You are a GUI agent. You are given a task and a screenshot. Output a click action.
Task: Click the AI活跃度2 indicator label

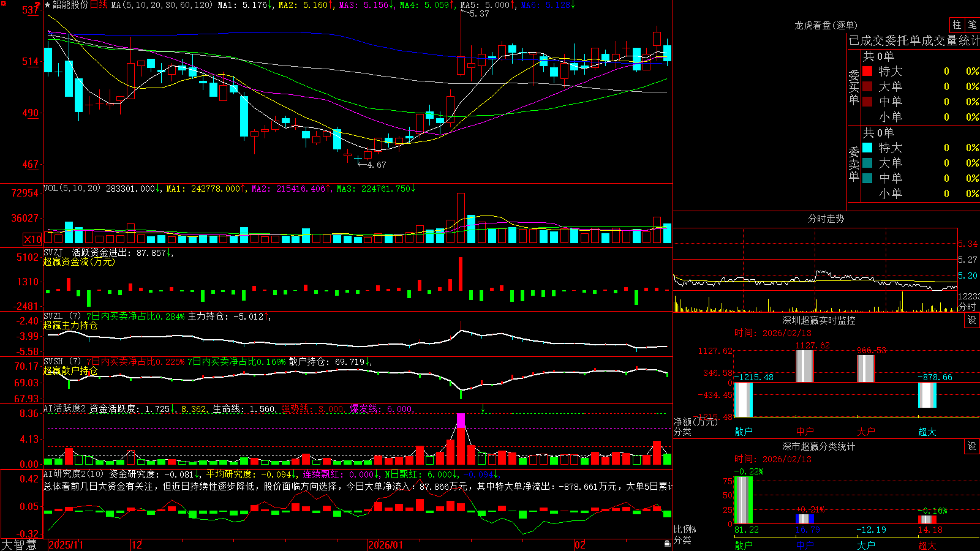pyautogui.click(x=64, y=408)
